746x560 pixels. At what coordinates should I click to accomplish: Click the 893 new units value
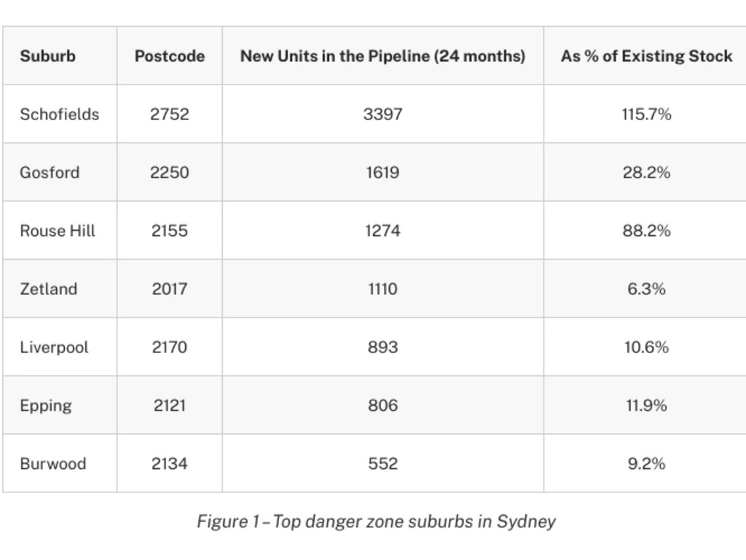click(382, 347)
